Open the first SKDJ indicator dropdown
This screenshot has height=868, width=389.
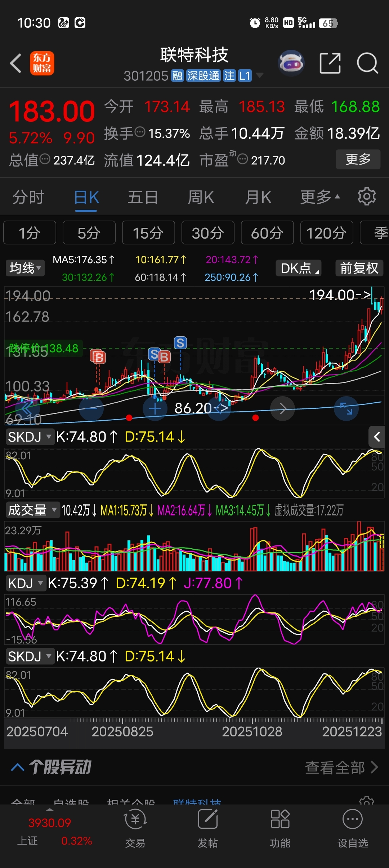pyautogui.click(x=30, y=437)
